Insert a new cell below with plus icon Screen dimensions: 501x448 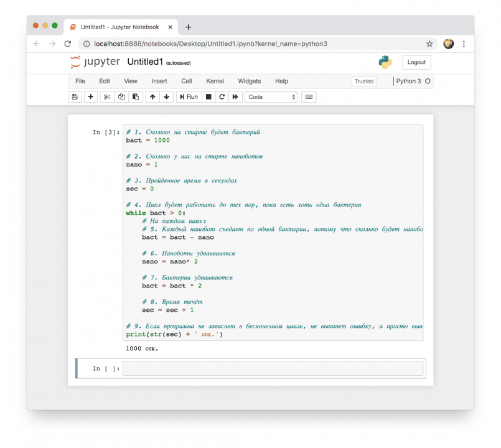point(91,97)
